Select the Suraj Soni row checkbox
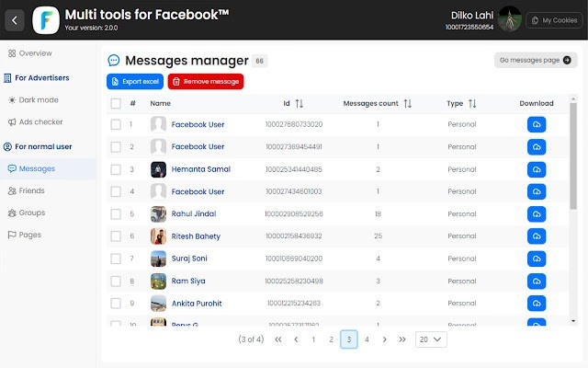This screenshot has height=368, width=588. [116, 259]
